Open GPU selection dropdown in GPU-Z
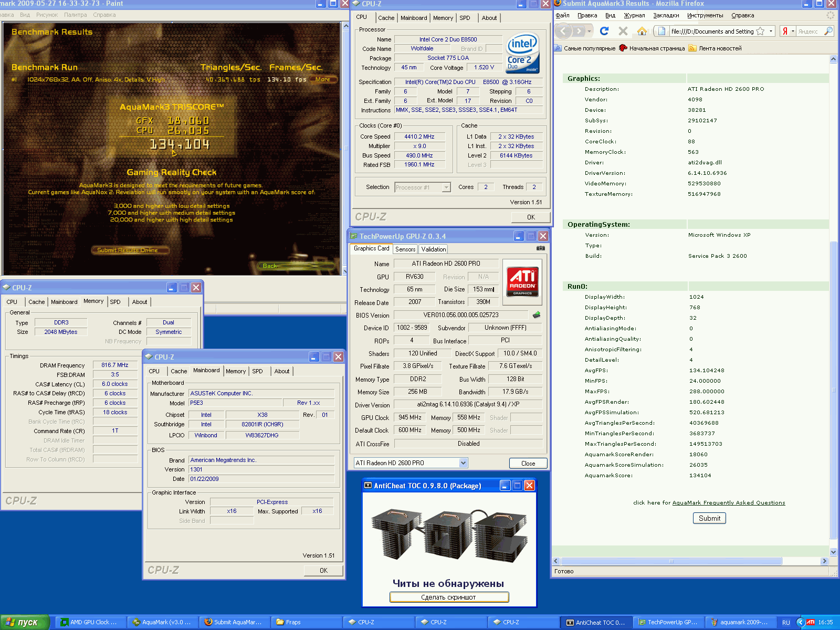 tap(463, 463)
